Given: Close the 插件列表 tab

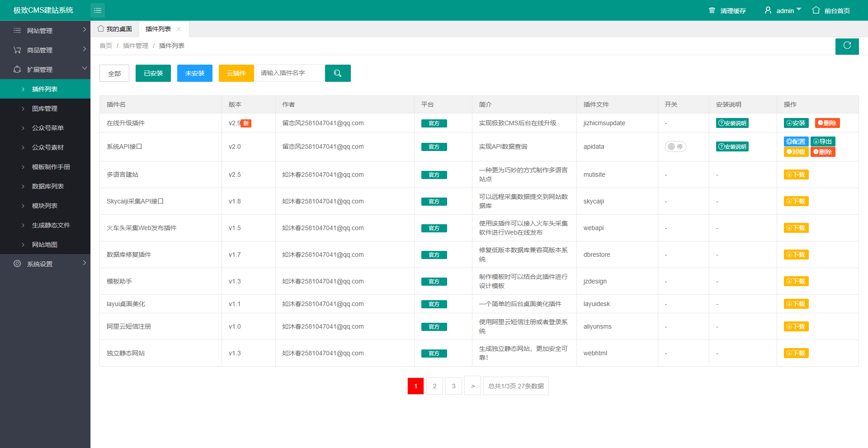Looking at the screenshot, I should [179, 29].
